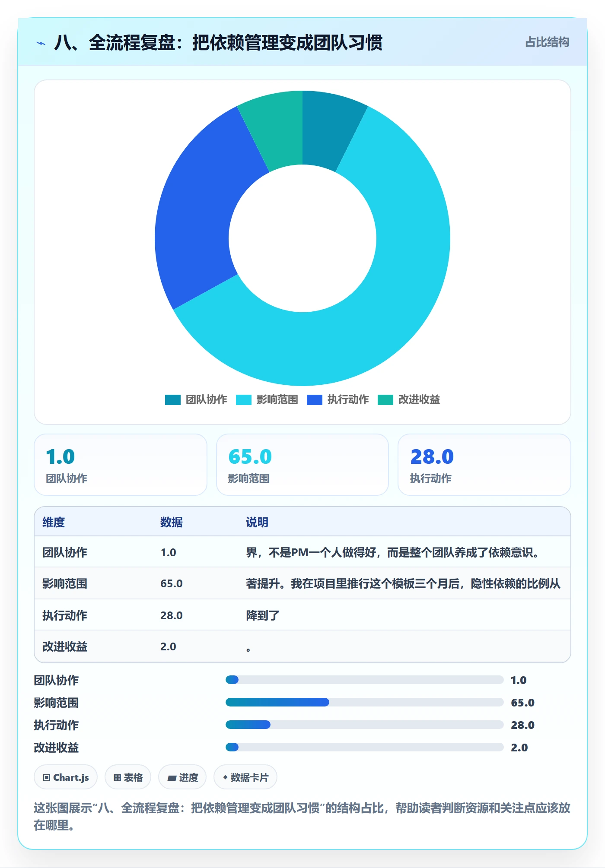This screenshot has height=868, width=605.
Task: Click the 改进收益 progress bar
Action: [x=364, y=747]
